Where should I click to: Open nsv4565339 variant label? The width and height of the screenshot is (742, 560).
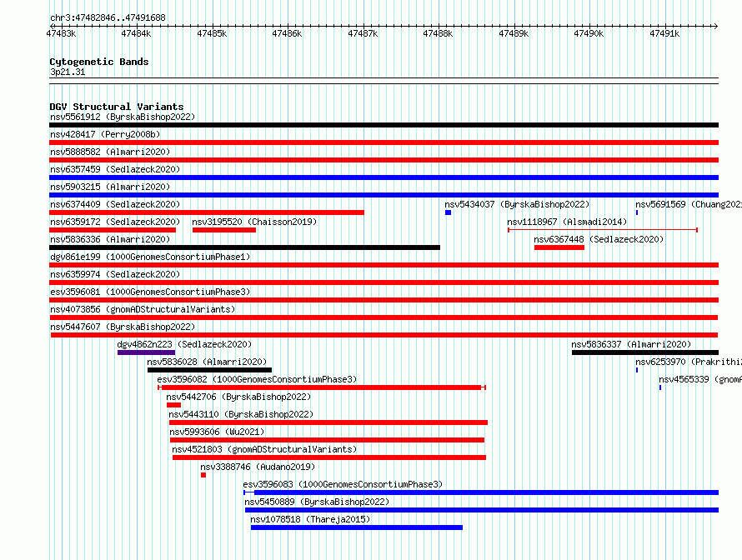click(700, 379)
